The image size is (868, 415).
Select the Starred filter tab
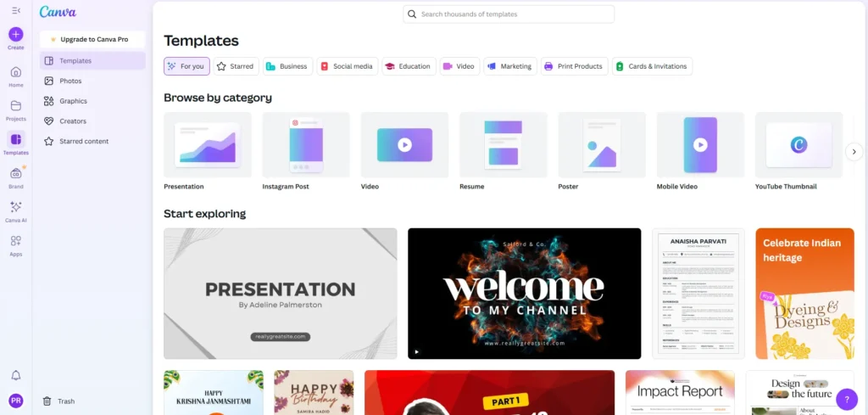[x=236, y=66]
